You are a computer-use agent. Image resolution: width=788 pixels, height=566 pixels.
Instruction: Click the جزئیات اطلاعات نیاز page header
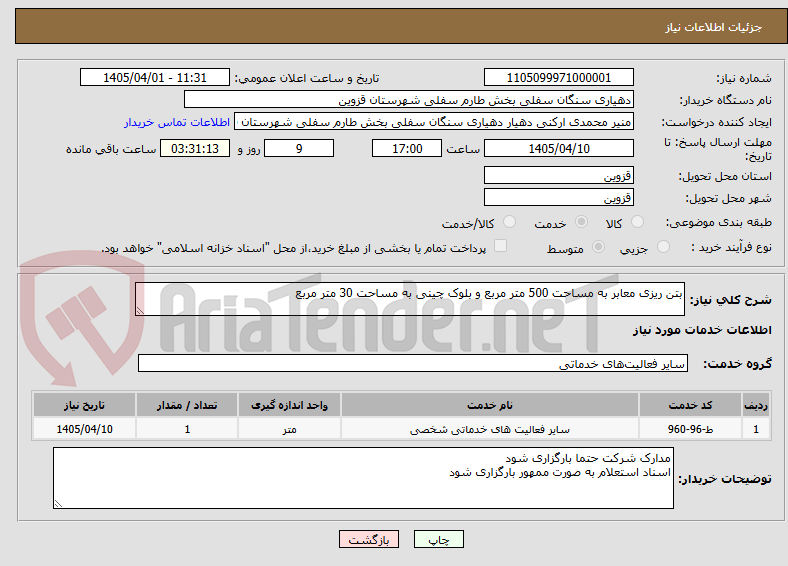coord(713,27)
